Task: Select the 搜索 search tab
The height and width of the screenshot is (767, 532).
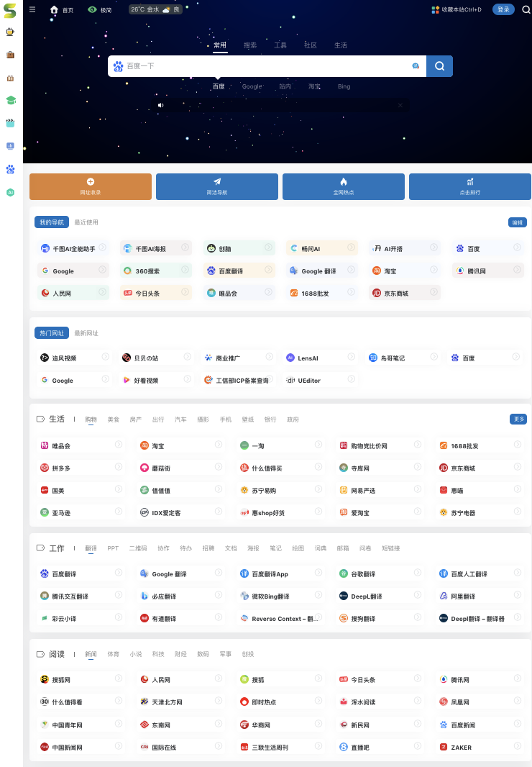Action: [250, 45]
